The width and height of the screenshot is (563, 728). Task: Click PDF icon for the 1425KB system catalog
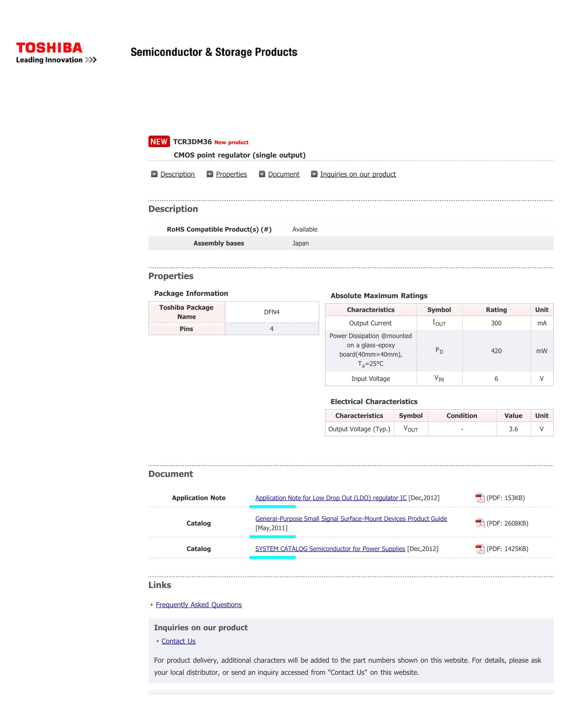[480, 549]
